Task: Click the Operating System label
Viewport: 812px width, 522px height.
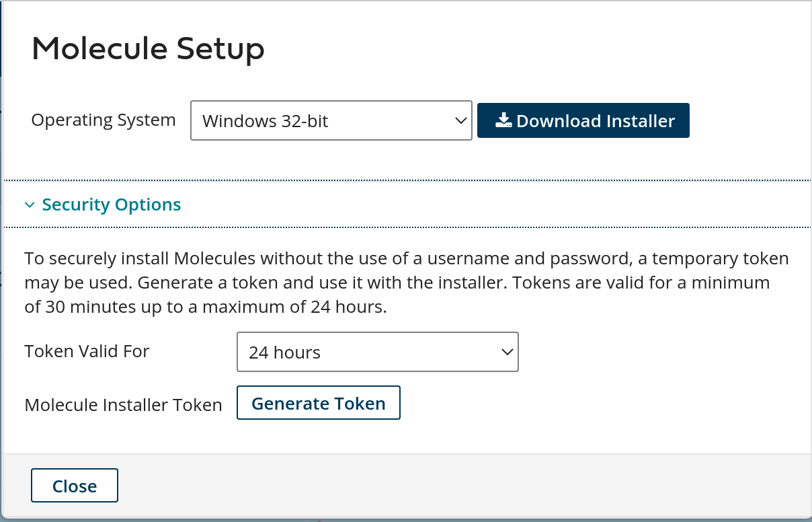Action: (x=104, y=120)
